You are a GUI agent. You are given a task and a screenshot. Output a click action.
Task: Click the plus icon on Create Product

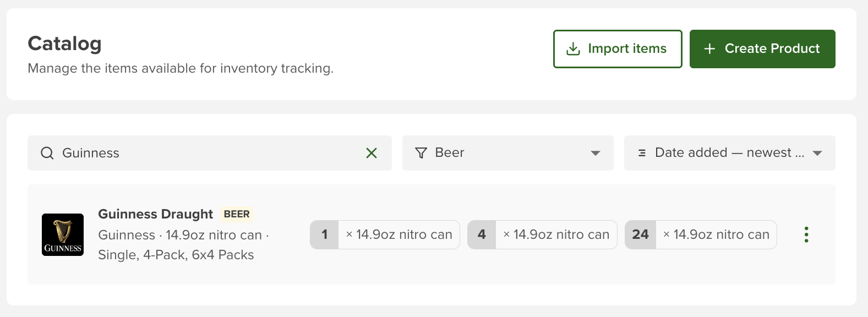[x=710, y=49]
